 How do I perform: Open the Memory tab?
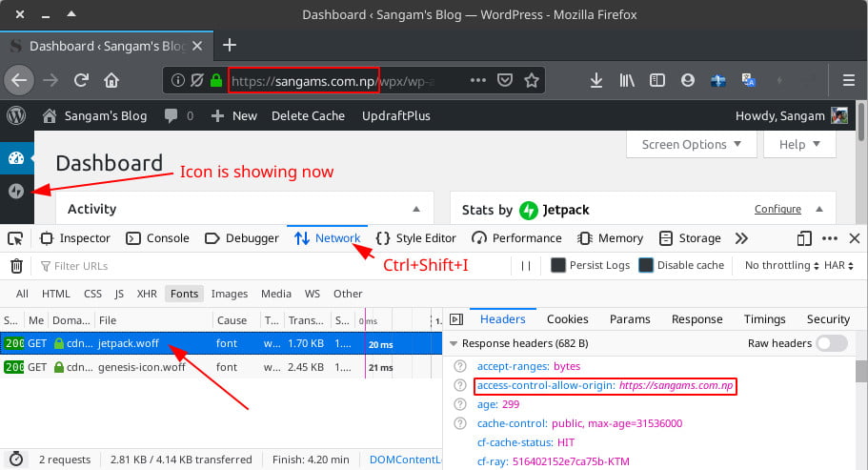[x=610, y=238]
